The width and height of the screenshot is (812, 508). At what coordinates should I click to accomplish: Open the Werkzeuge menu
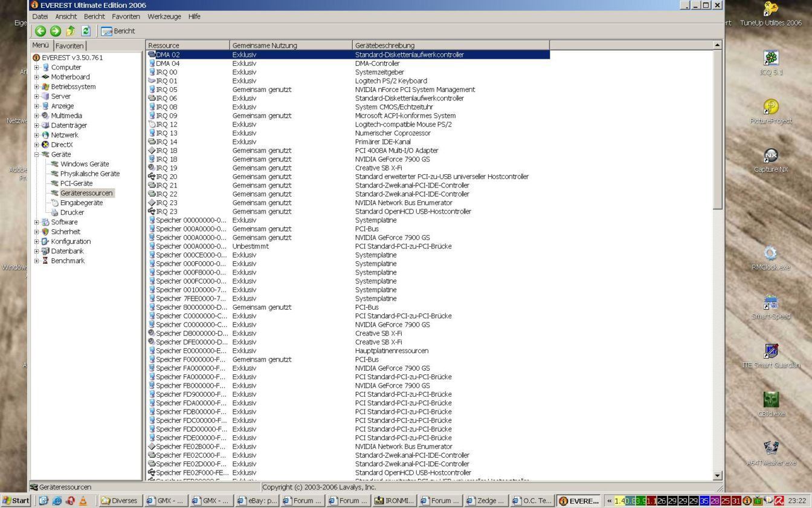[164, 16]
